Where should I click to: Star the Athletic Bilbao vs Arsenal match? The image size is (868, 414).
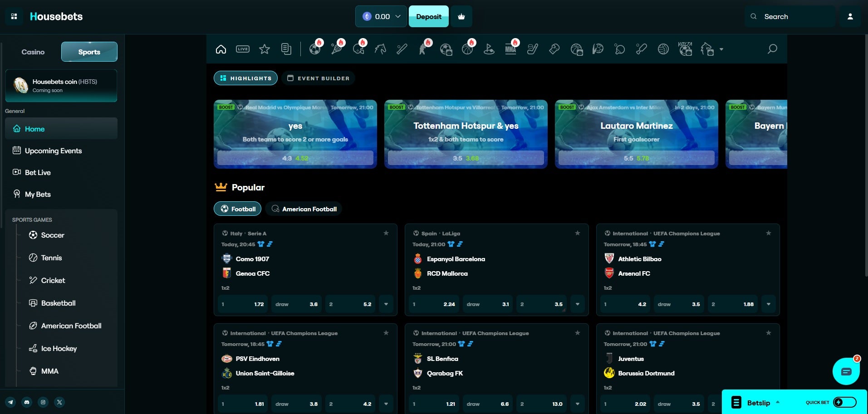[768, 233]
